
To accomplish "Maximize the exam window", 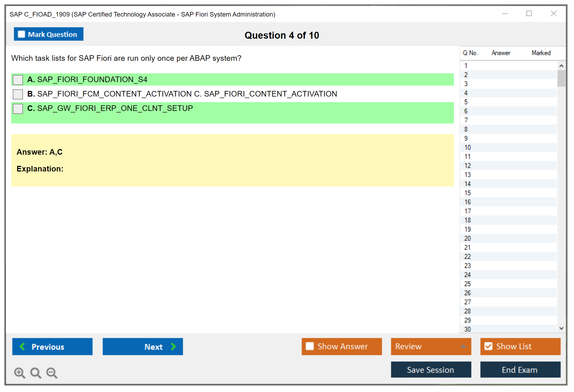I will [529, 14].
